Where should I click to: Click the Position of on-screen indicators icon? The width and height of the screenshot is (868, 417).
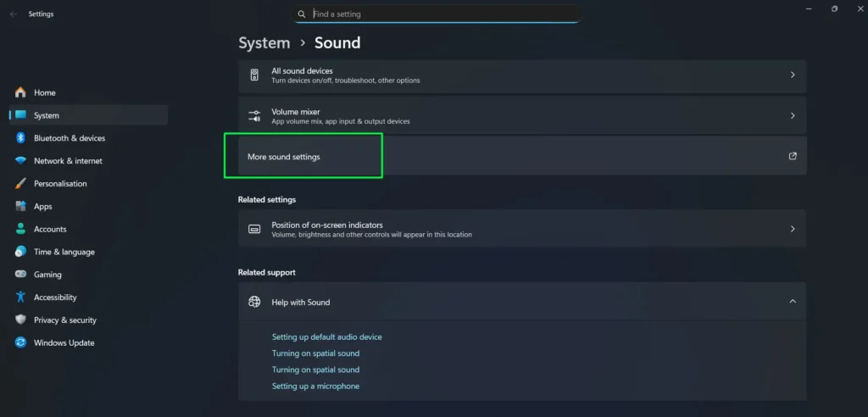[254, 229]
